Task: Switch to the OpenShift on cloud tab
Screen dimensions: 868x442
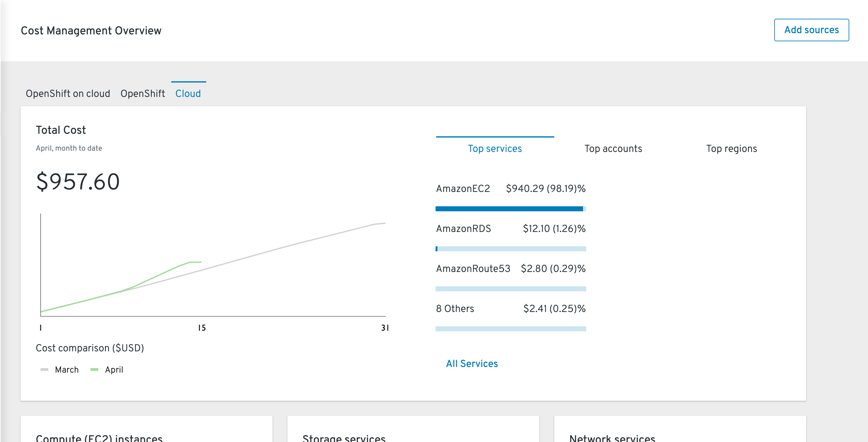Action: click(68, 93)
